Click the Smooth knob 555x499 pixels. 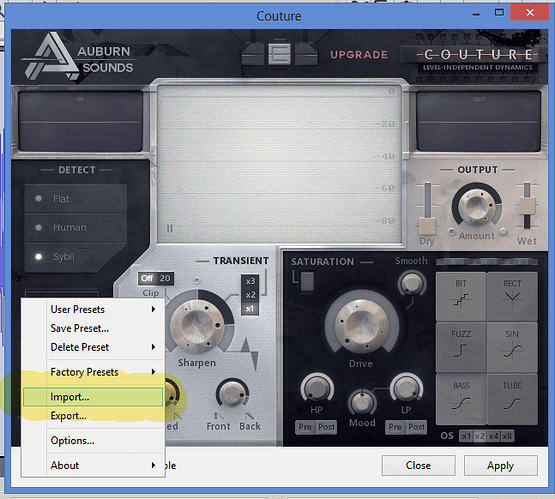point(411,283)
